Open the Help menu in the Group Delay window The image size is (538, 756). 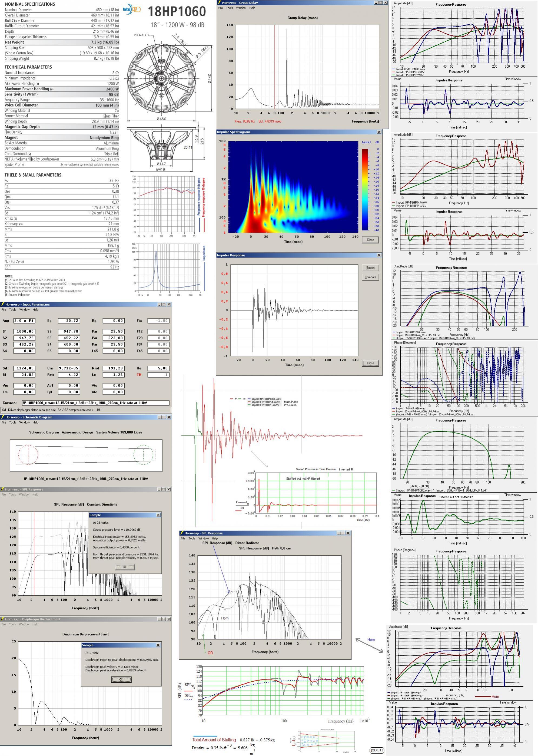(252, 8)
